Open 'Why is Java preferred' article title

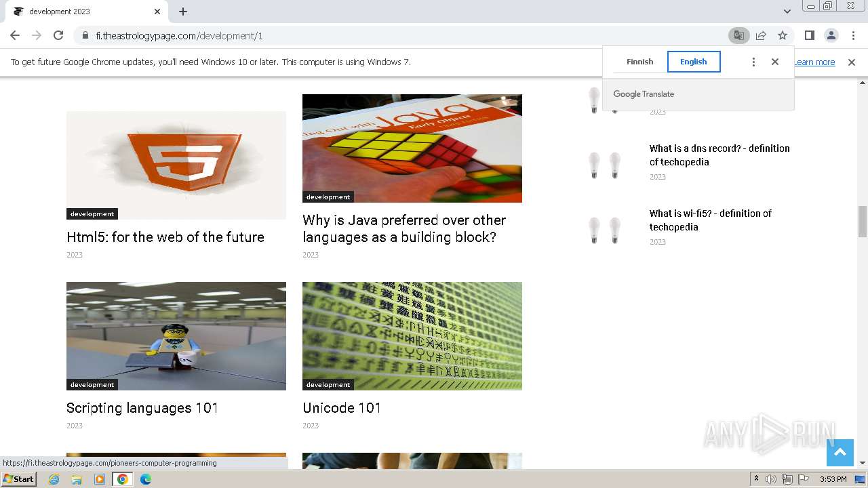tap(404, 228)
